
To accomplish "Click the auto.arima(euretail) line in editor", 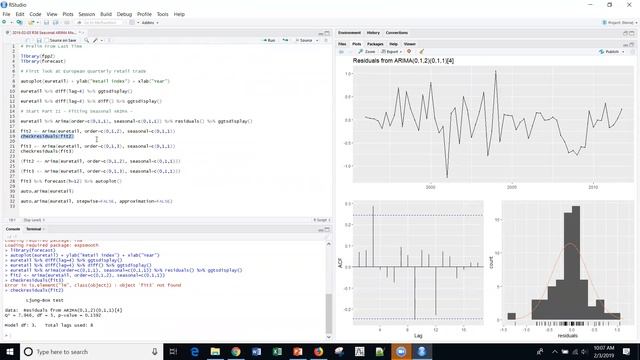I will pyautogui.click(x=47, y=191).
